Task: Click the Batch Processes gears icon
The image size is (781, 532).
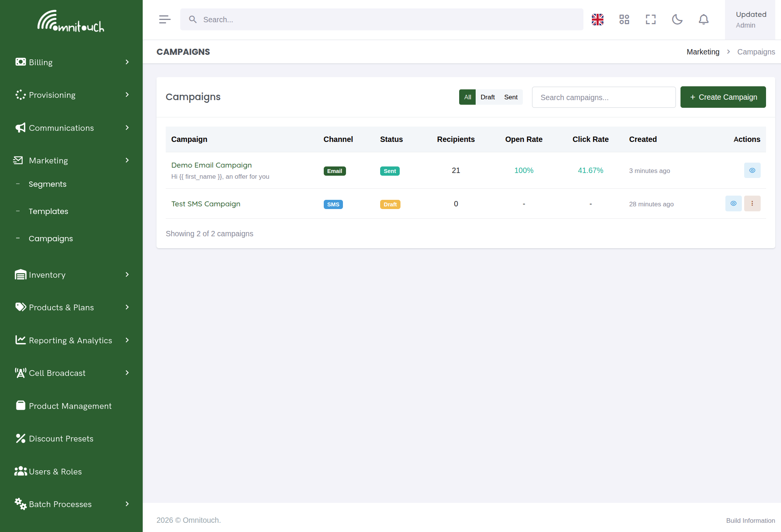Action: [21, 504]
